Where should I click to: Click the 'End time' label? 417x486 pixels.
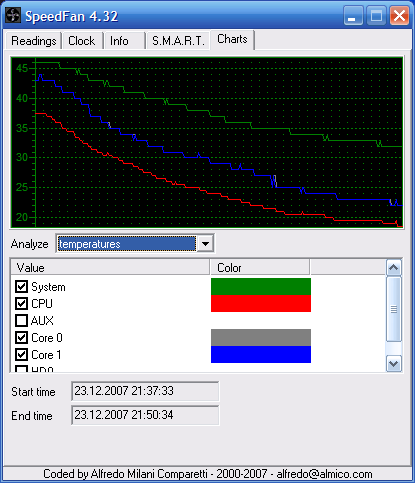pyautogui.click(x=32, y=416)
